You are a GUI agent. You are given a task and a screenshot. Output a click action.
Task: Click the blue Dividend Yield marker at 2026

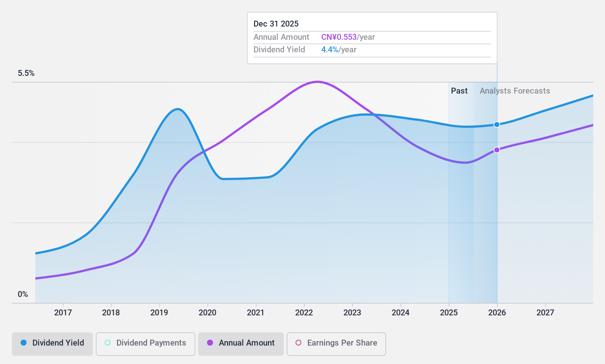coord(497,125)
